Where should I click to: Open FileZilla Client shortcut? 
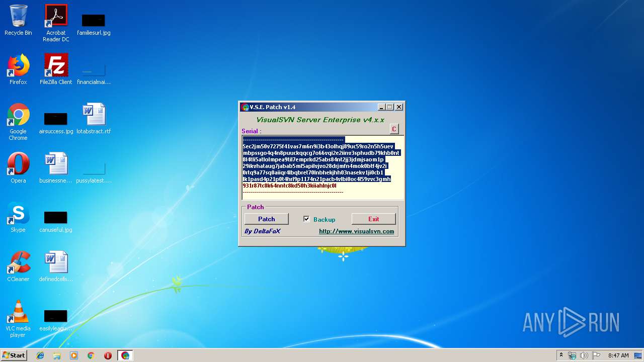56,69
